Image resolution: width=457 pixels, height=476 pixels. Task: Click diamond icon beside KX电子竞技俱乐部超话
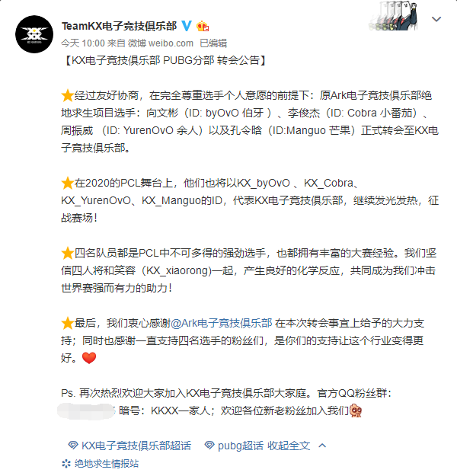click(73, 446)
